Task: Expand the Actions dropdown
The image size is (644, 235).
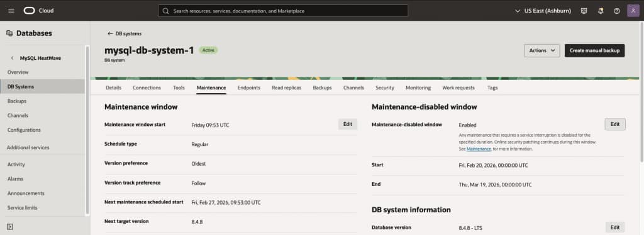Action: click(541, 50)
